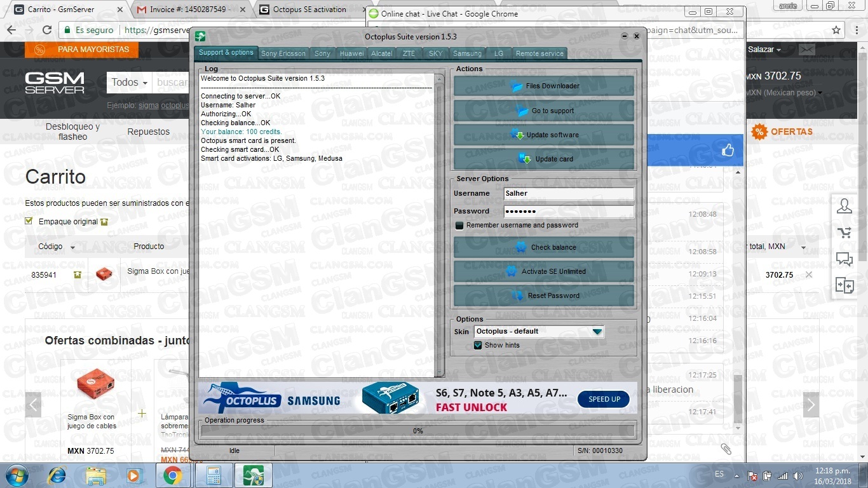The height and width of the screenshot is (488, 868).
Task: Open the Salazar account dropdown
Action: point(764,50)
